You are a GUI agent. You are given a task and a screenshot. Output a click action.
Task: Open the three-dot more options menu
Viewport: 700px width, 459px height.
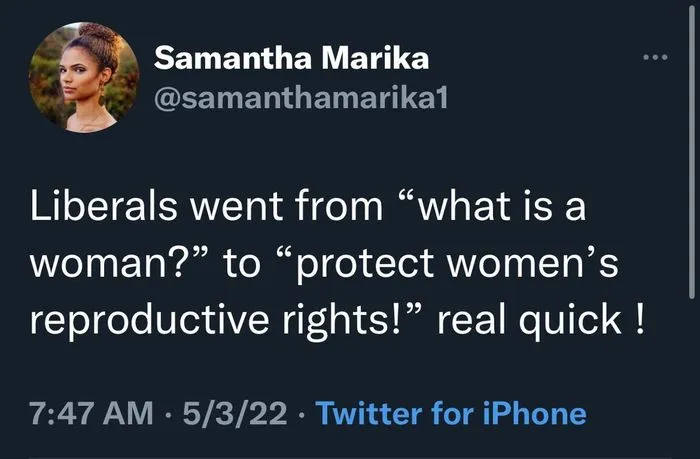tap(655, 57)
